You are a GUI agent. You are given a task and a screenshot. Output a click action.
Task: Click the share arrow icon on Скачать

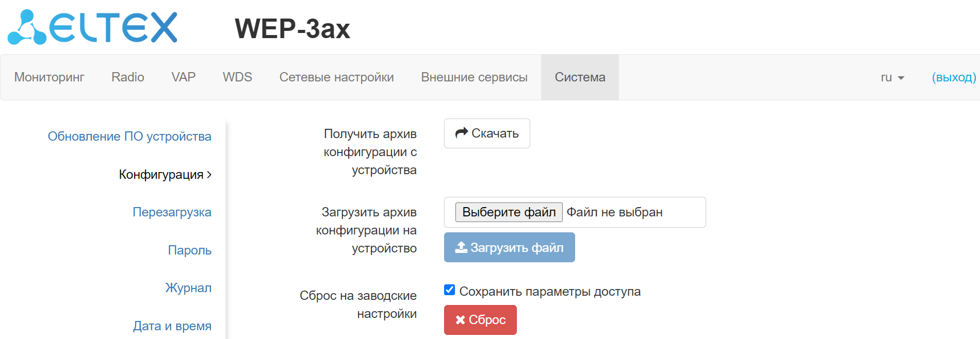pos(461,133)
